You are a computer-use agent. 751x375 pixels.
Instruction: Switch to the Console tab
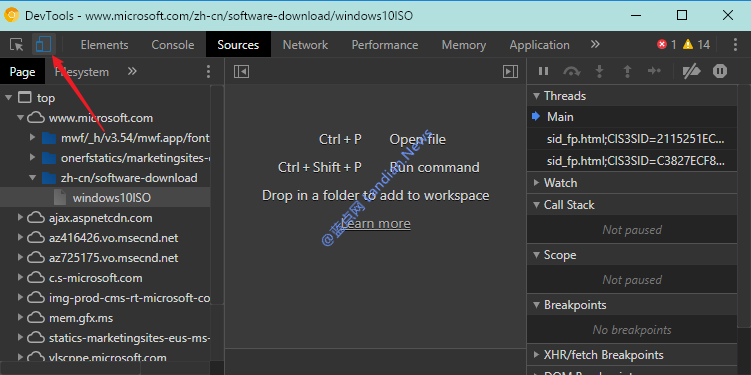[172, 45]
